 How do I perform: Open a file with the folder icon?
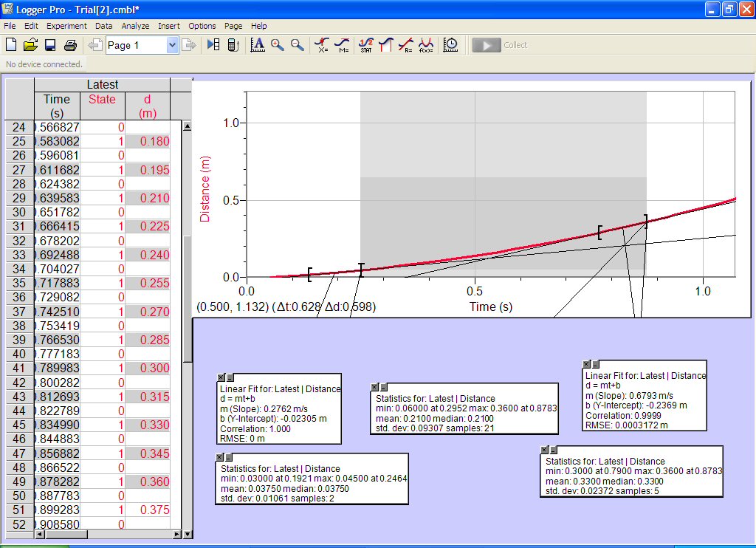click(x=30, y=45)
